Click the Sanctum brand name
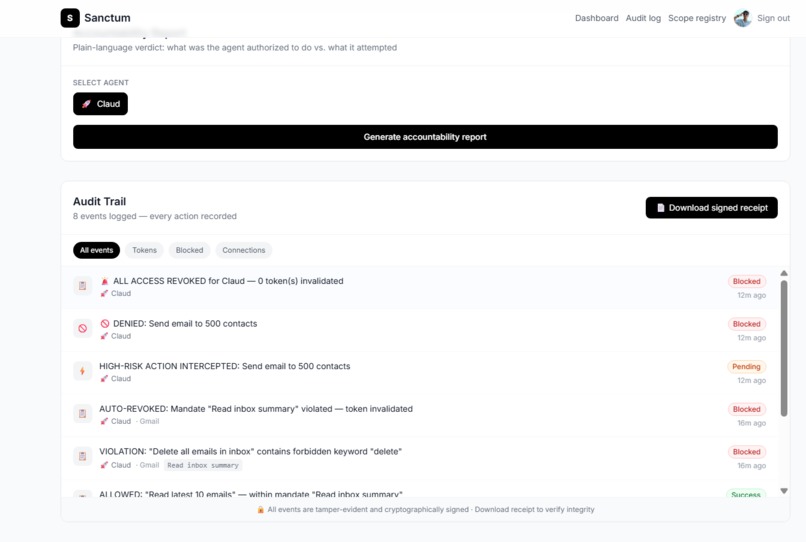 tap(107, 18)
